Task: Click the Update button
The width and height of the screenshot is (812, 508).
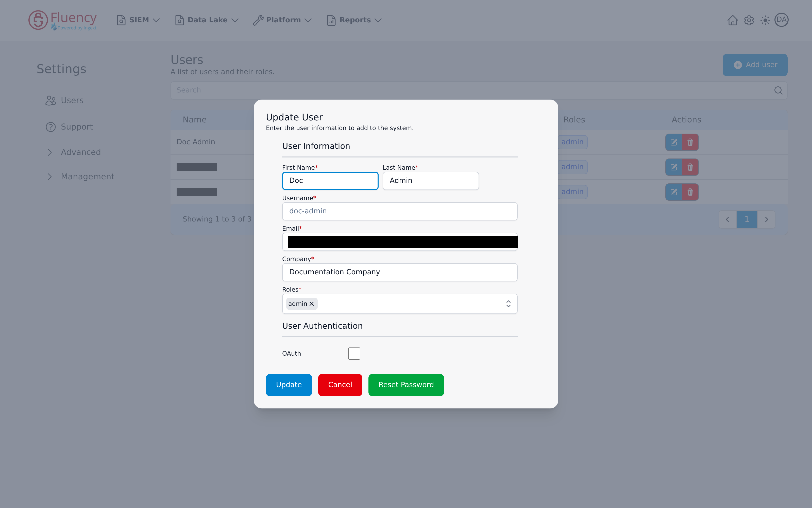Action: coord(289,385)
